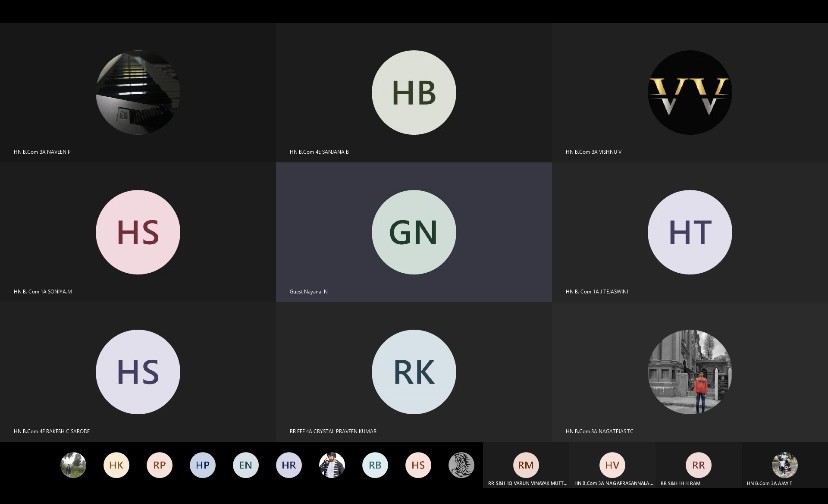Click the HR avatar in bottom strip
828x504 pixels.
[289, 465]
